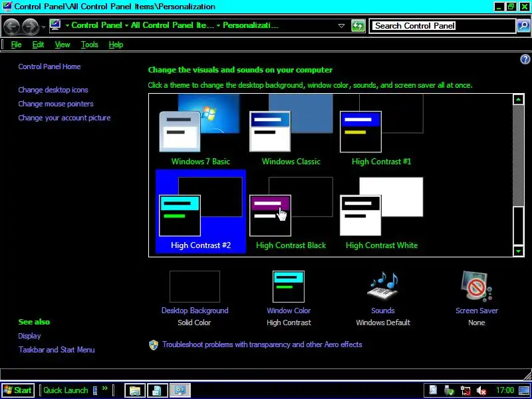This screenshot has height=399, width=532.
Task: Open Change desktop icons
Action: pos(53,90)
